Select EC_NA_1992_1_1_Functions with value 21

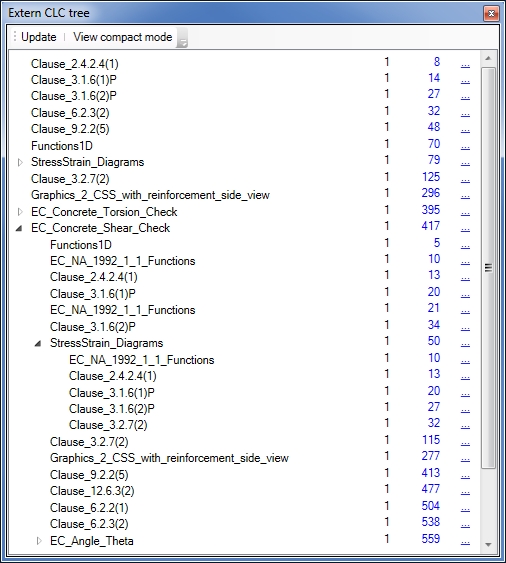(x=122, y=310)
